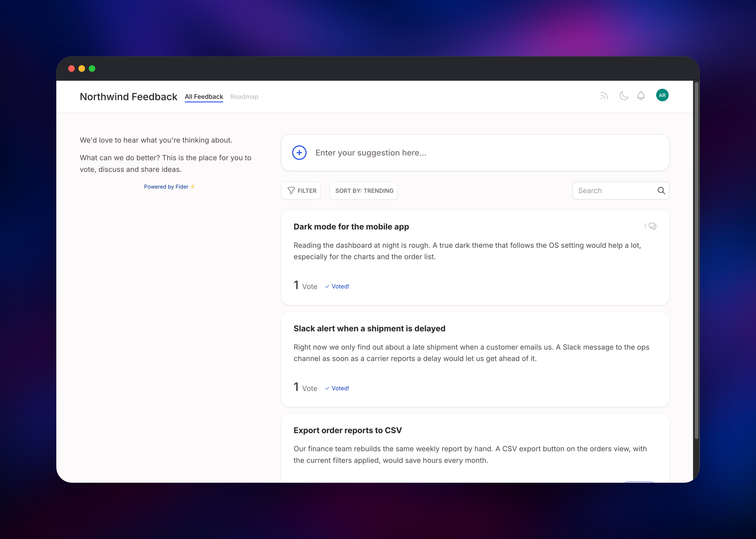Maximize window with green button
The image size is (756, 539).
pyautogui.click(x=92, y=68)
